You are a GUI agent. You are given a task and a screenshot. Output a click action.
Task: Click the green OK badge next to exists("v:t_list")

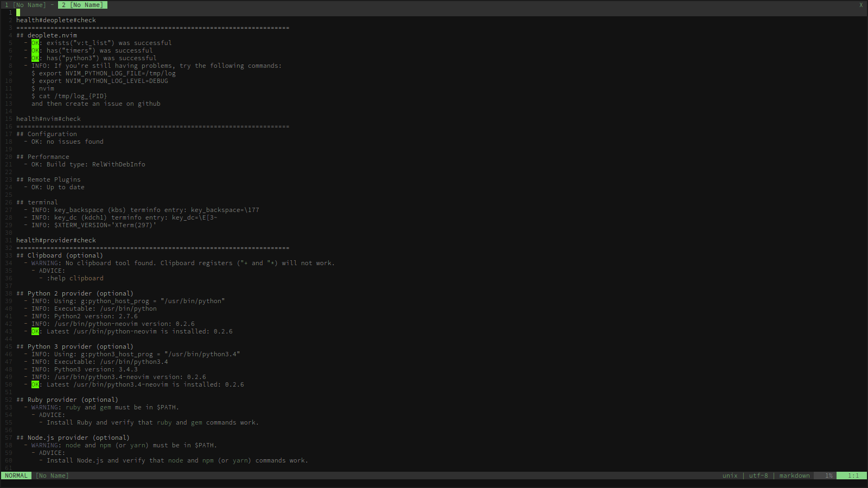click(x=35, y=42)
